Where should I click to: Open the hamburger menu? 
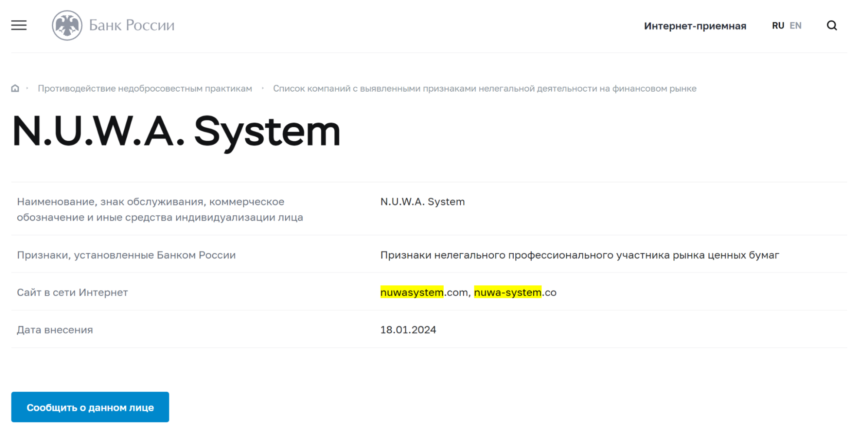click(x=19, y=25)
